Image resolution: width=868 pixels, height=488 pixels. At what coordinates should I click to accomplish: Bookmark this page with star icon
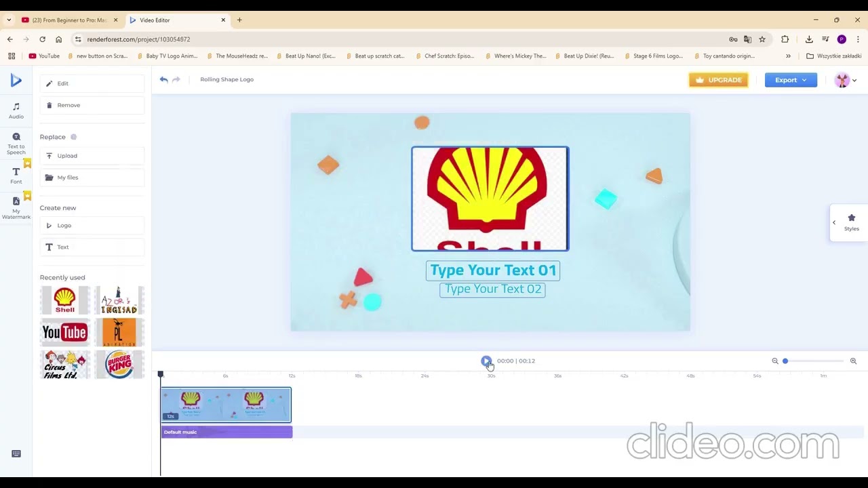pos(762,39)
